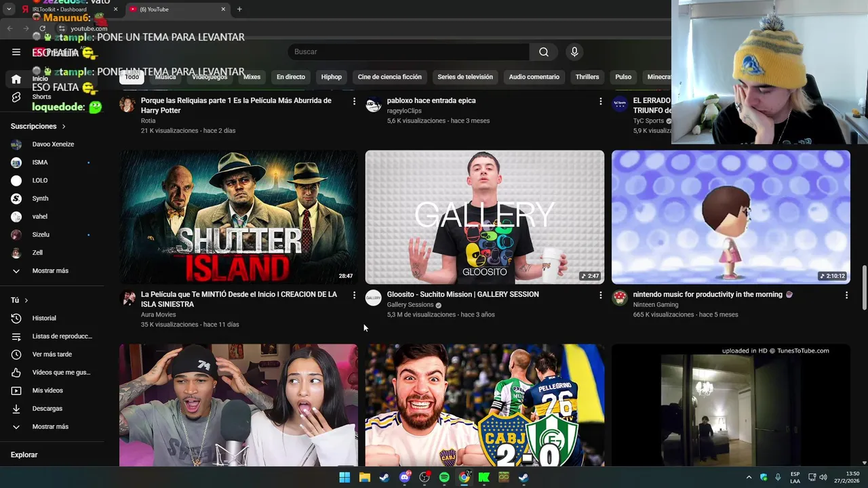Open Zell subscription channel
The image size is (868, 488).
[51, 253]
